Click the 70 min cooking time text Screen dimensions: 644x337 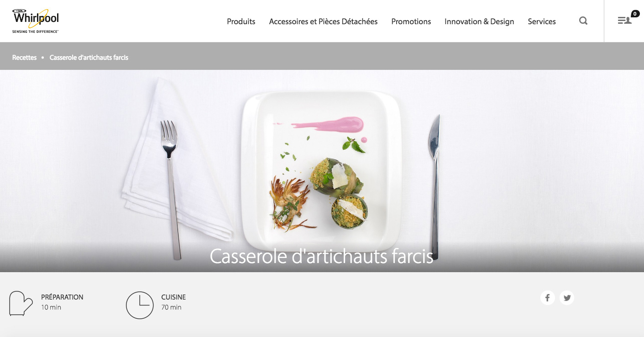(171, 307)
